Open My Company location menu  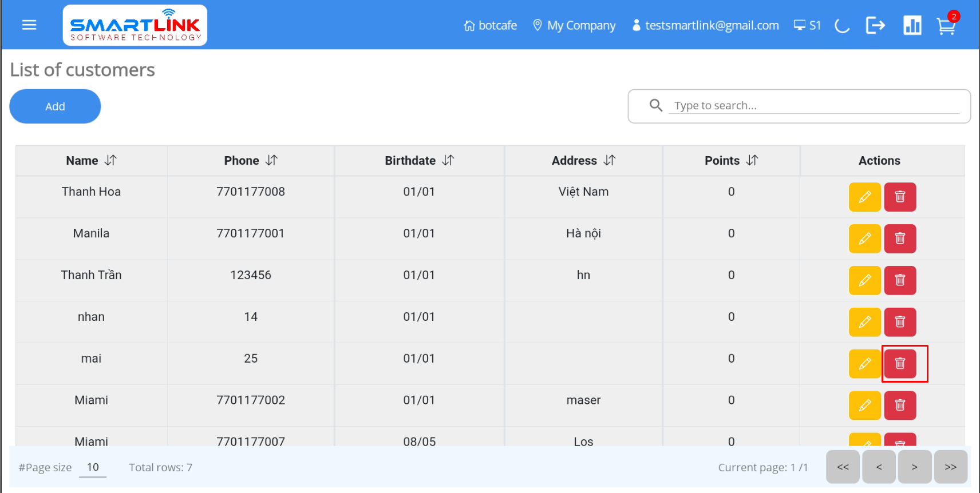574,26
